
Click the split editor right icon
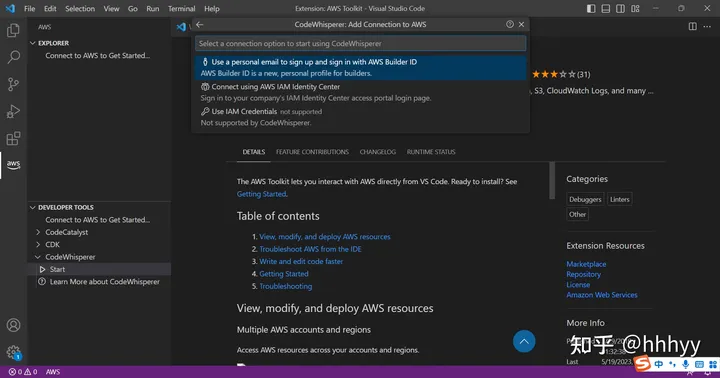point(692,26)
